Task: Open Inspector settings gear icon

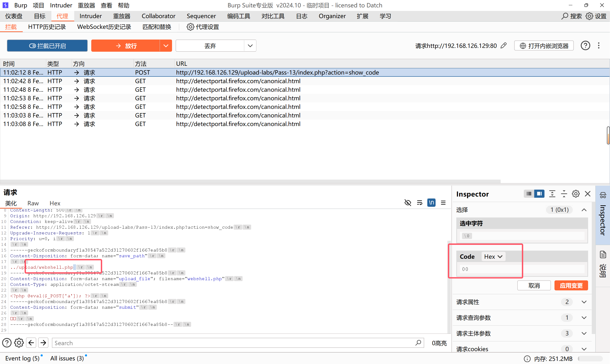Action: point(576,194)
